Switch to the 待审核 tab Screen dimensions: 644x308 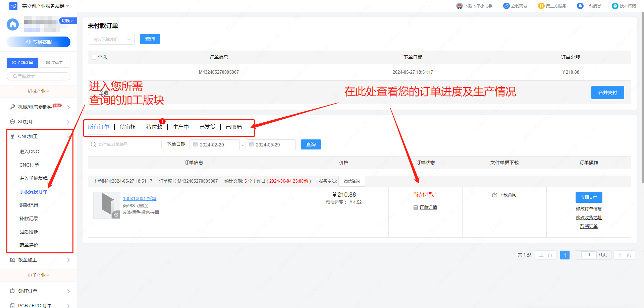[128, 127]
